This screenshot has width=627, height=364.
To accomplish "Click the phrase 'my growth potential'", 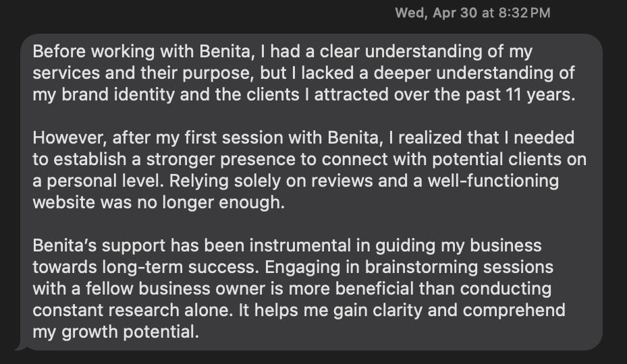I will click(x=115, y=332).
